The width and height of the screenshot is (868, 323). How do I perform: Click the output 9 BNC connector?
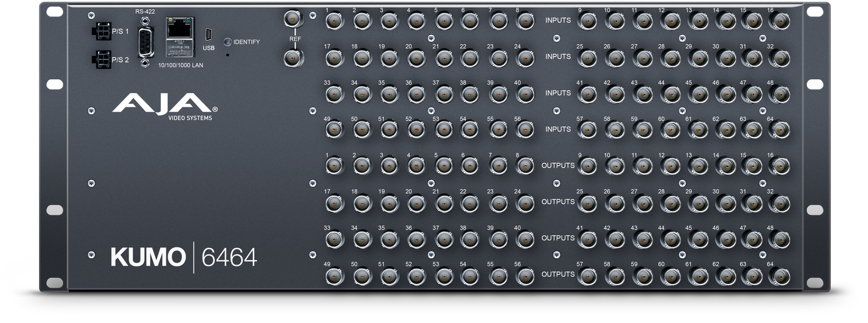[586, 166]
